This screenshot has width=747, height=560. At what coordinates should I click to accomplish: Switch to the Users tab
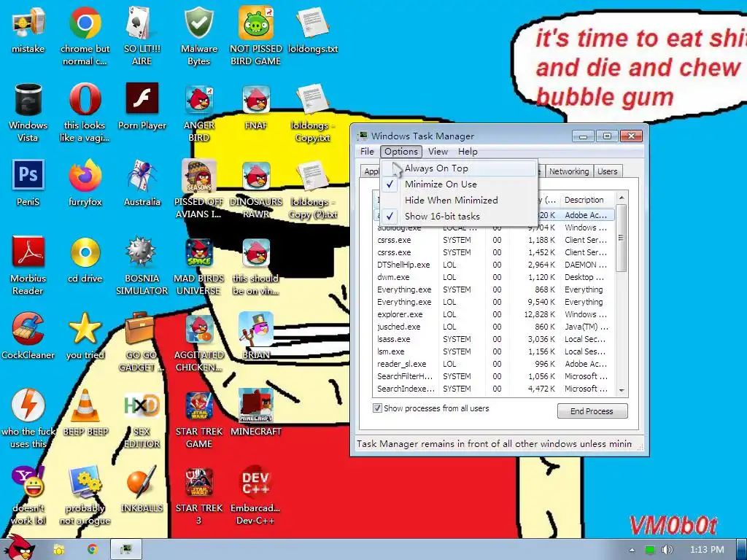pyautogui.click(x=608, y=171)
